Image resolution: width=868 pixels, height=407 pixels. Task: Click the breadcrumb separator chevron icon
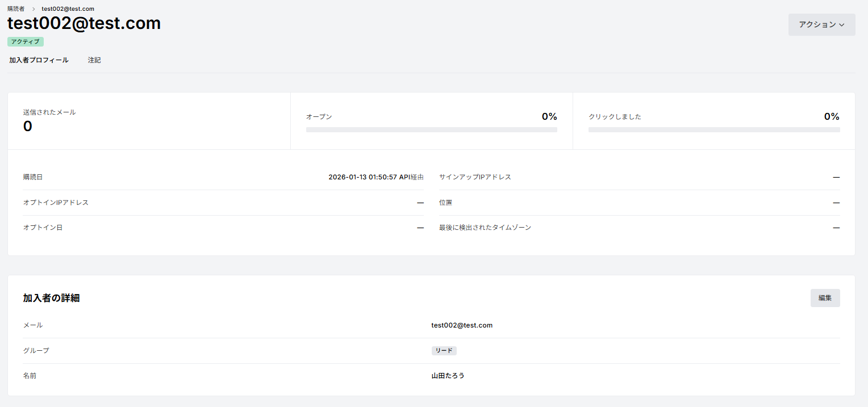[34, 9]
